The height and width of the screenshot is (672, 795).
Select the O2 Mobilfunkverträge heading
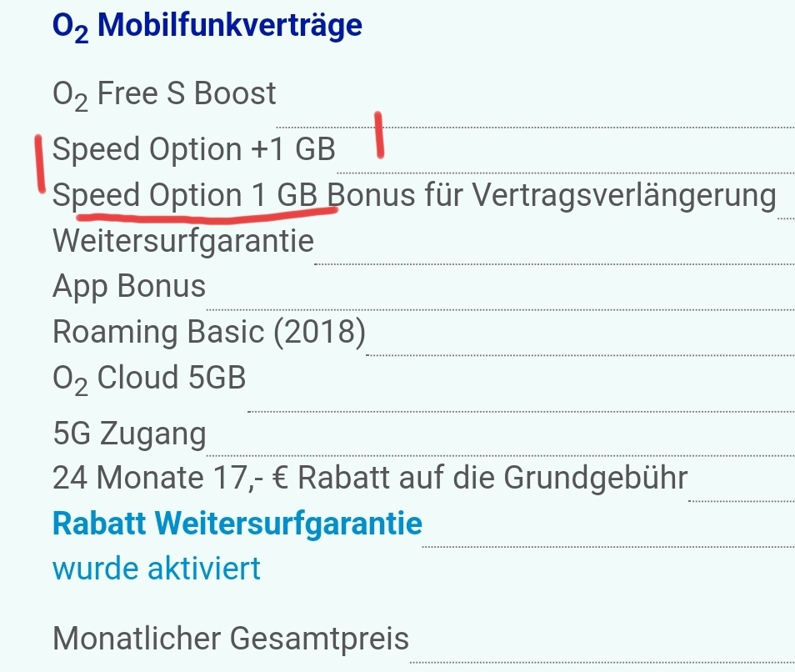click(x=207, y=25)
